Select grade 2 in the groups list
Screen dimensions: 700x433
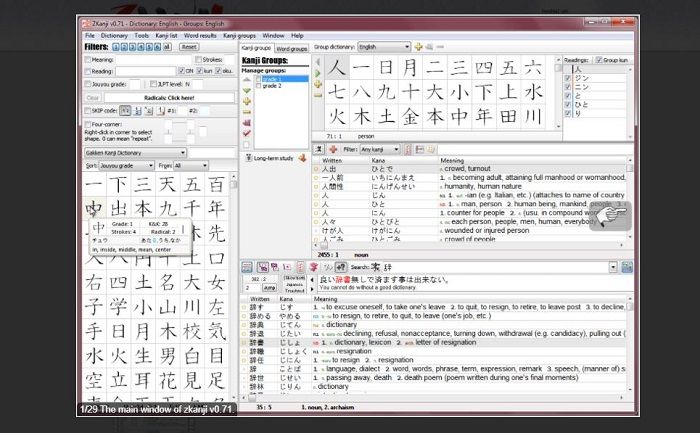272,86
